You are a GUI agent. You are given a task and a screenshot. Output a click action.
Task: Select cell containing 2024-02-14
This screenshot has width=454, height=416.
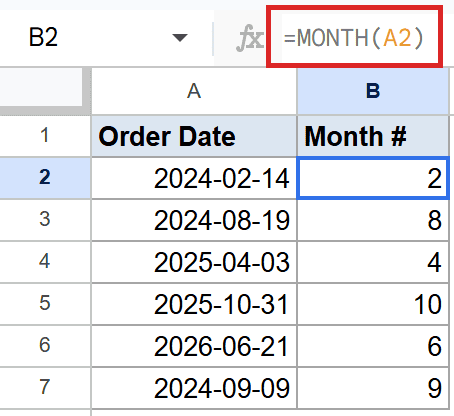[x=194, y=178]
